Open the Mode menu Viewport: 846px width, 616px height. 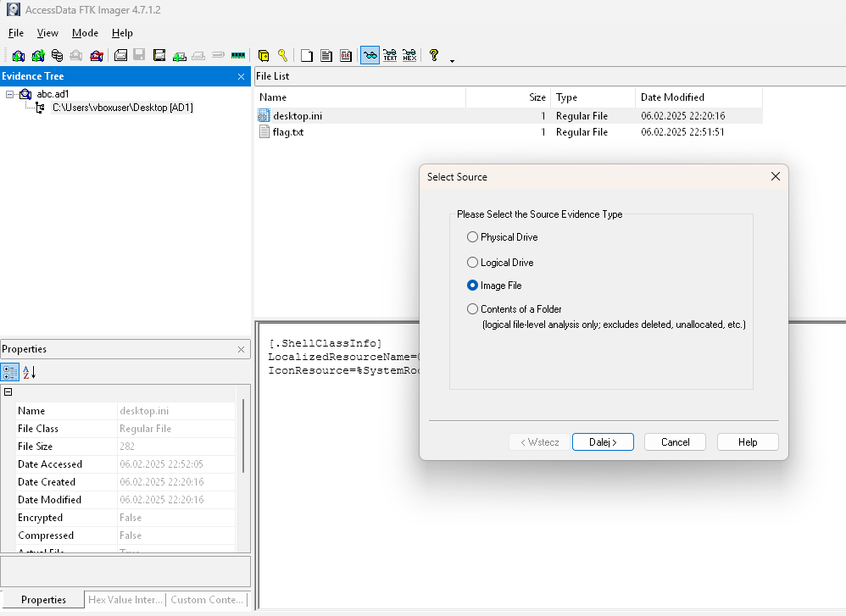[x=85, y=33]
